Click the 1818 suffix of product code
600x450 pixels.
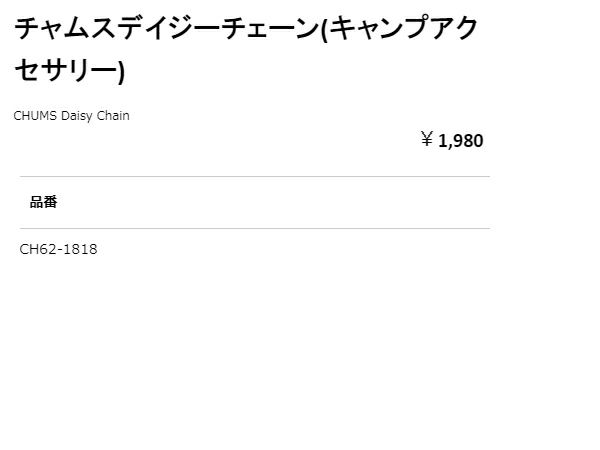point(81,249)
